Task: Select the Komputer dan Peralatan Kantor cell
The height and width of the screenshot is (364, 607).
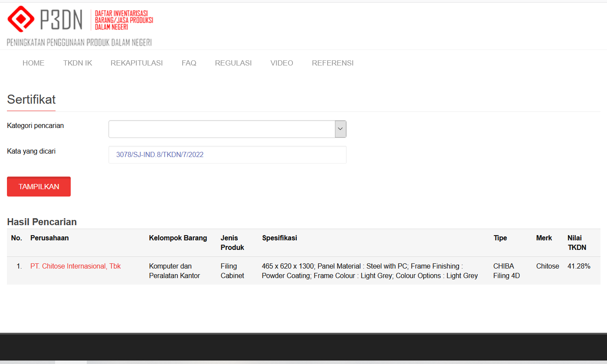Action: tap(174, 271)
